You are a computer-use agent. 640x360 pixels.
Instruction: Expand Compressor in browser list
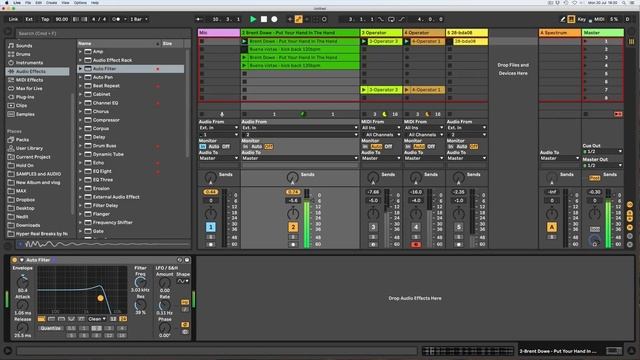pos(80,120)
